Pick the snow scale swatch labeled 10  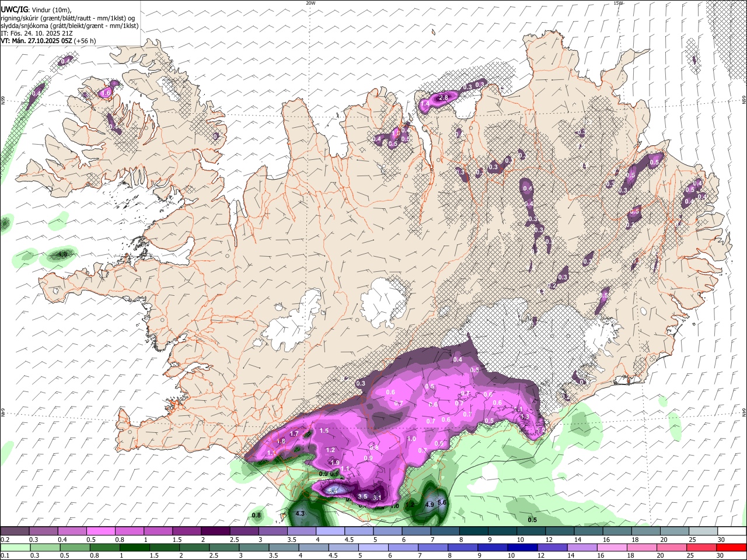click(x=531, y=531)
